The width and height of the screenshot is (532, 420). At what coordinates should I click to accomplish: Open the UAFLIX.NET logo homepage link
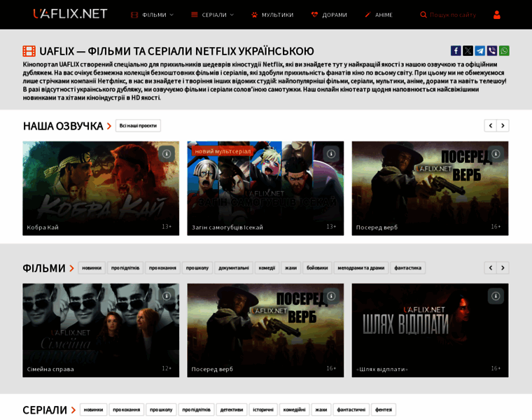click(70, 14)
